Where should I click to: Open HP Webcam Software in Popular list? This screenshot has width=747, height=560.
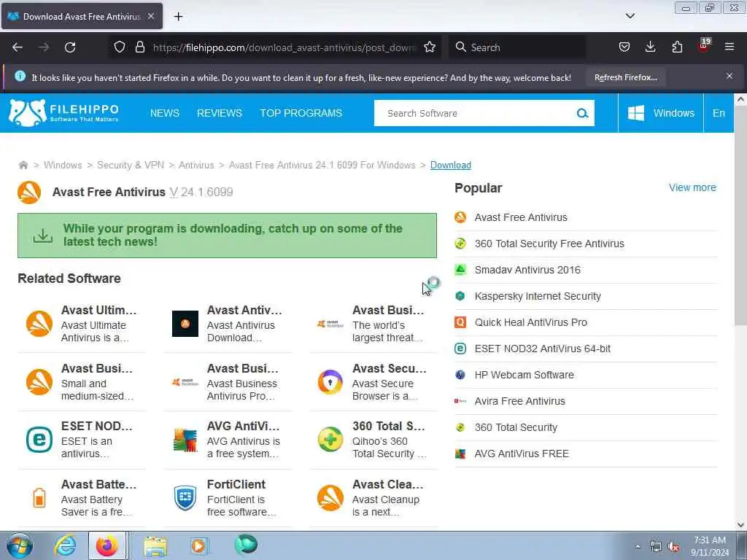coord(524,375)
